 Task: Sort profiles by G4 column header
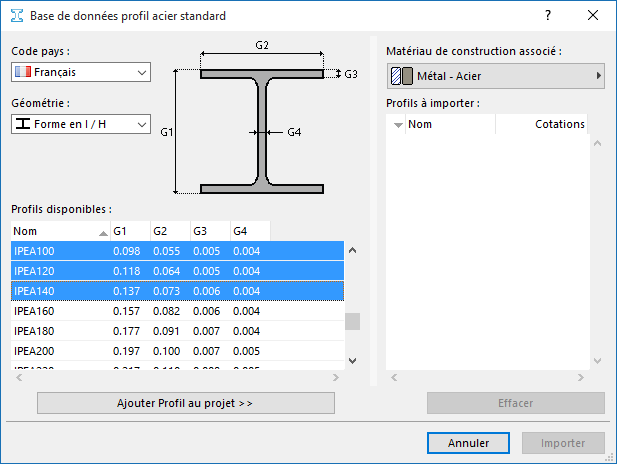tap(249, 232)
